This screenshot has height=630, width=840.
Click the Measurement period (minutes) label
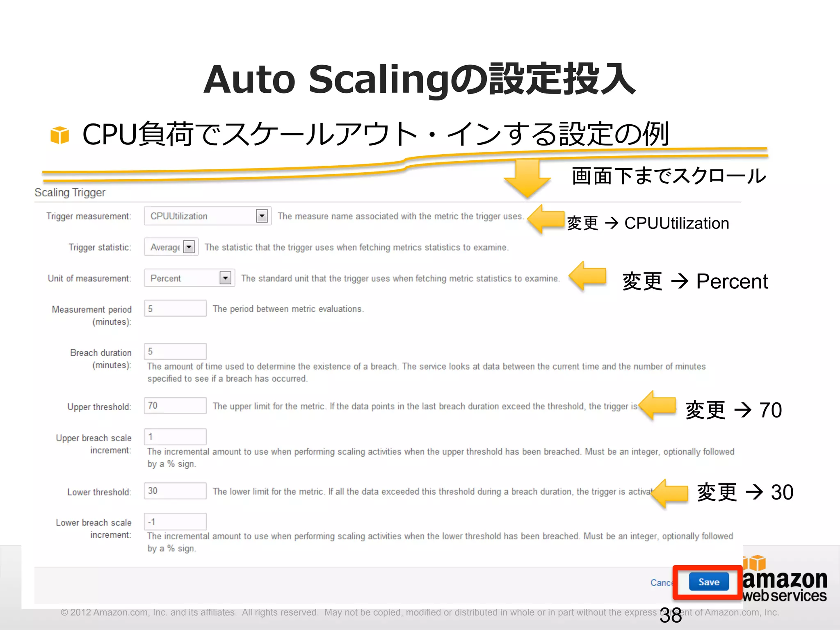click(x=91, y=315)
